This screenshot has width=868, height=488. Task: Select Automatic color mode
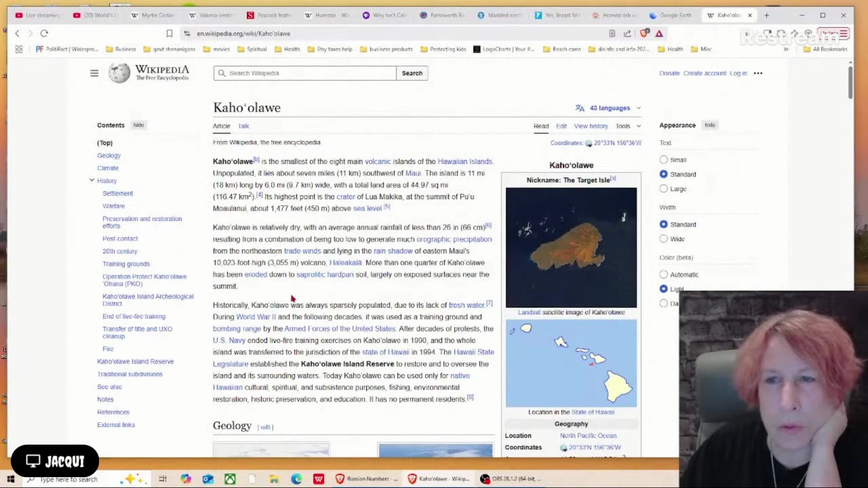click(664, 274)
